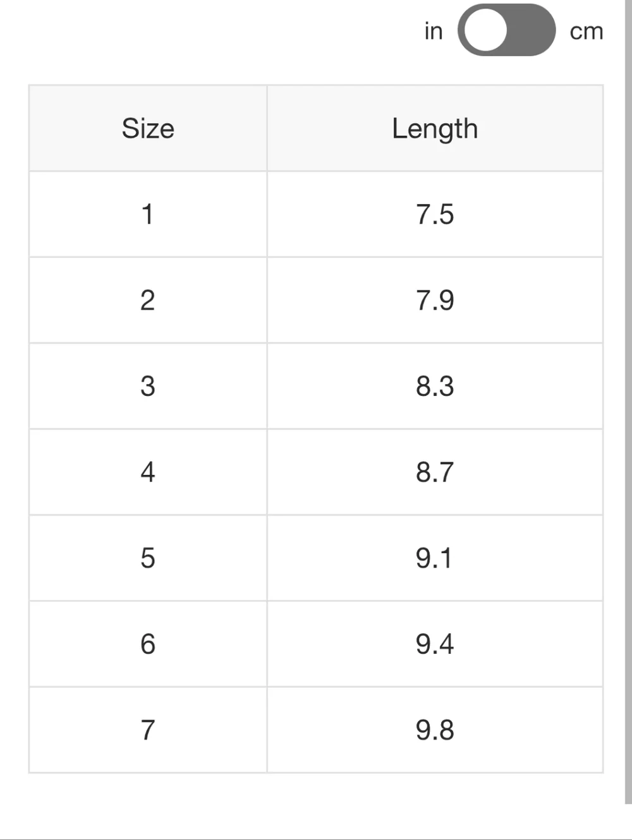Select size 3 row cell
Image resolution: width=632 pixels, height=840 pixels.
pos(148,386)
